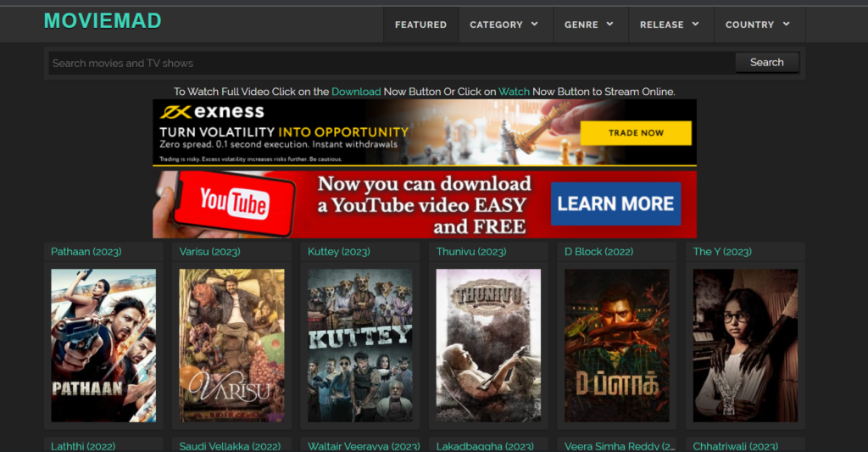
Task: Open Laththi (2022) title link
Action: (x=83, y=446)
